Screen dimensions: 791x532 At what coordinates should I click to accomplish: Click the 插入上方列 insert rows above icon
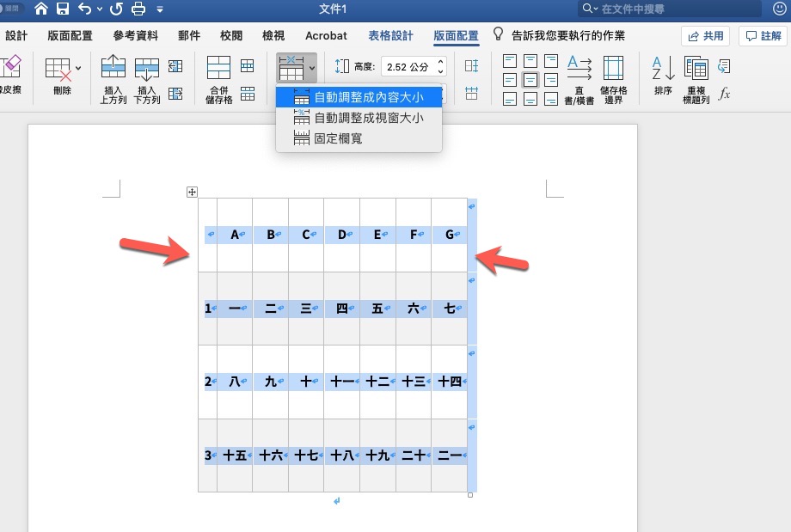pos(112,69)
